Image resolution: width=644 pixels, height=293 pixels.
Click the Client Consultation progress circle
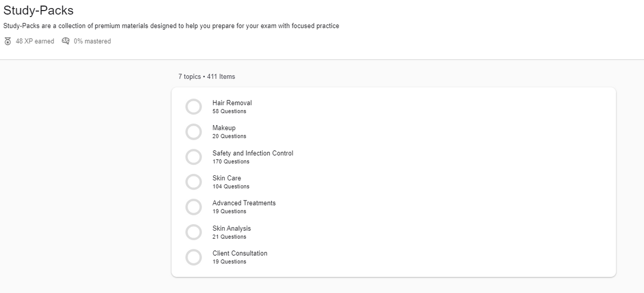(x=194, y=257)
